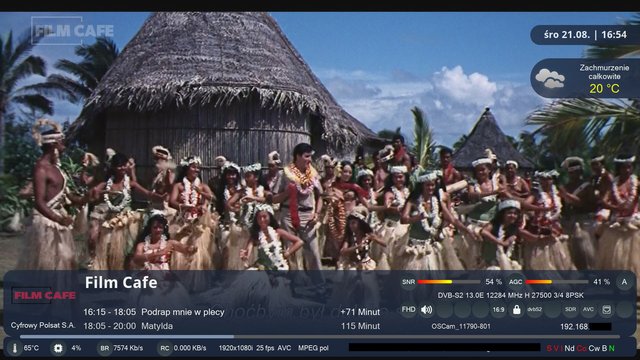The height and width of the screenshot is (360, 640).
Task: Click the '25 fps' frame rate text
Action: click(265, 348)
